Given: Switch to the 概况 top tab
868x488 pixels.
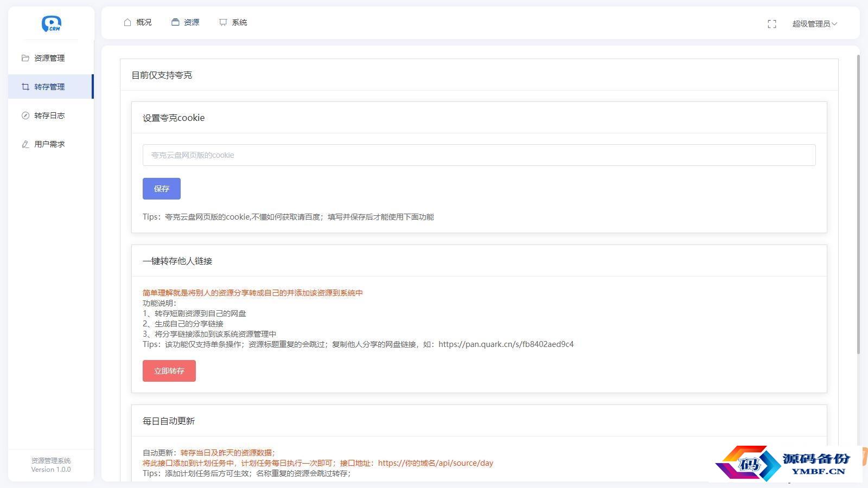Looking at the screenshot, I should [x=138, y=22].
